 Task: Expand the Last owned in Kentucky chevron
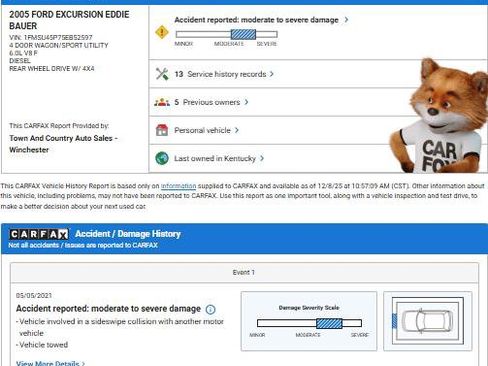[x=262, y=158]
